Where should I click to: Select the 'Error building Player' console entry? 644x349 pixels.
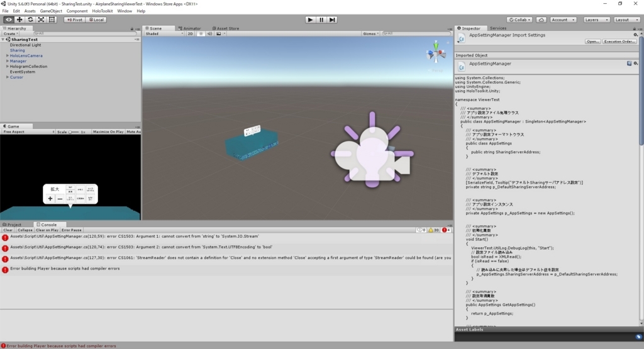226,269
